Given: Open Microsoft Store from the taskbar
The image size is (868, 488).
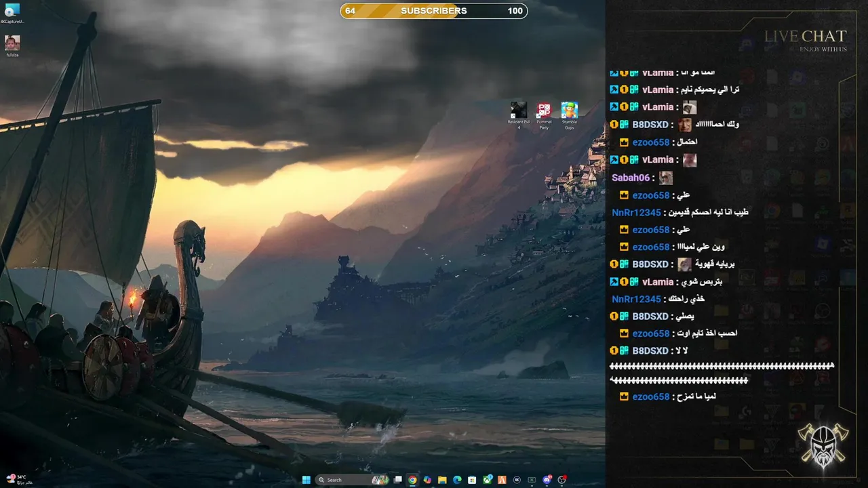Looking at the screenshot, I should click(x=472, y=480).
